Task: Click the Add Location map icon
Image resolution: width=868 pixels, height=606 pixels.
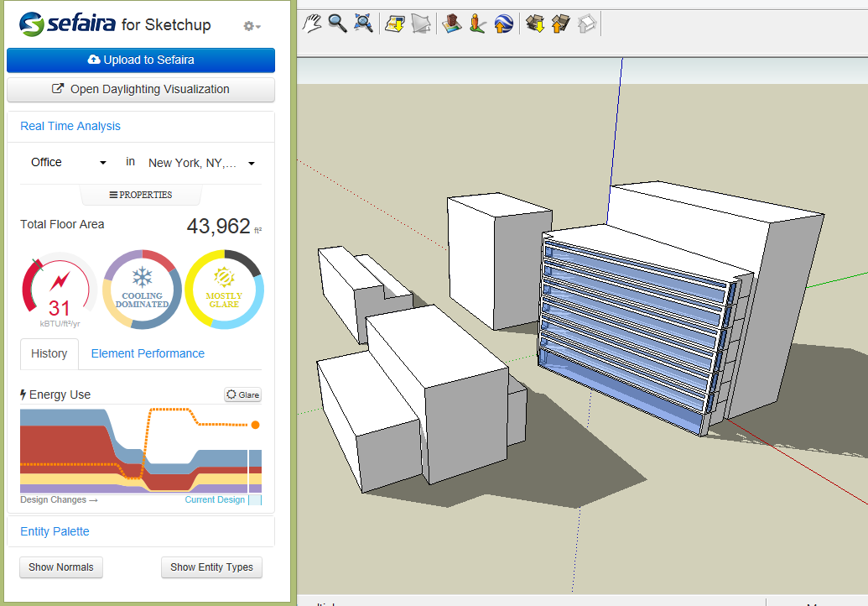Action: (451, 23)
